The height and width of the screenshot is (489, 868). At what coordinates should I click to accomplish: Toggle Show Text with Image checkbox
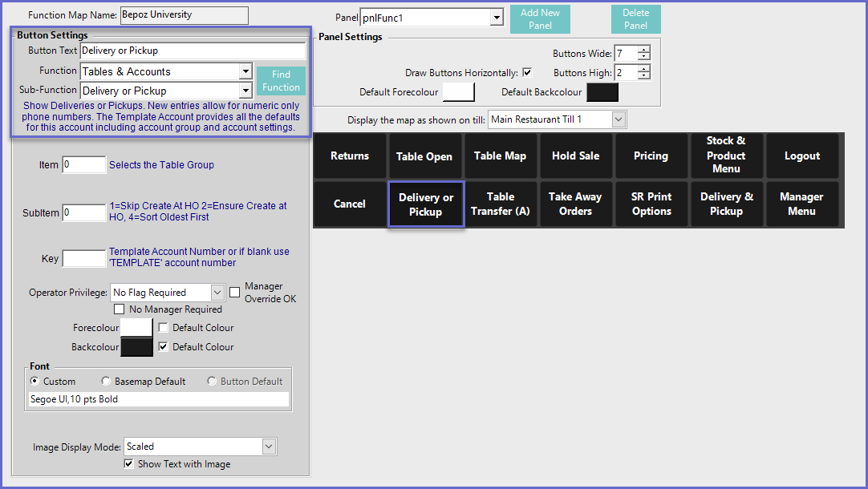click(128, 464)
